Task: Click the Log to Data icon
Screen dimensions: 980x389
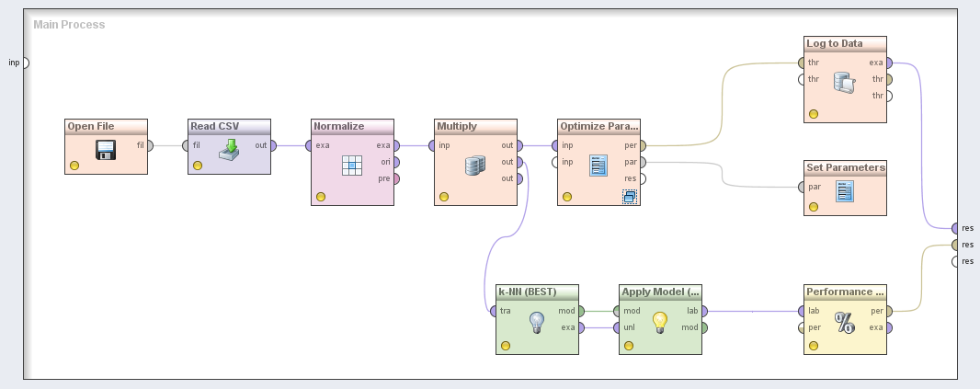Action: tap(844, 83)
